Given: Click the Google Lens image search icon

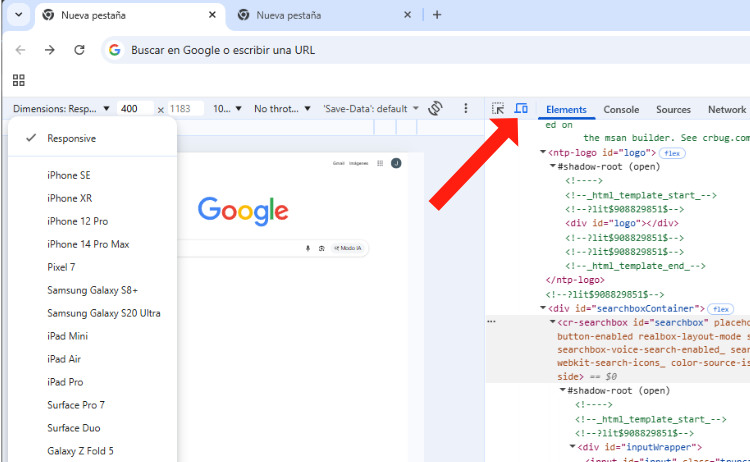Looking at the screenshot, I should click(x=321, y=248).
